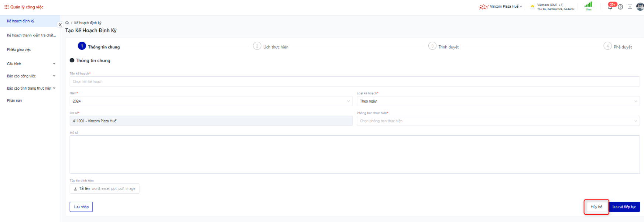Click the VI language switch icon
This screenshot has width=644, height=222.
pyautogui.click(x=630, y=7)
